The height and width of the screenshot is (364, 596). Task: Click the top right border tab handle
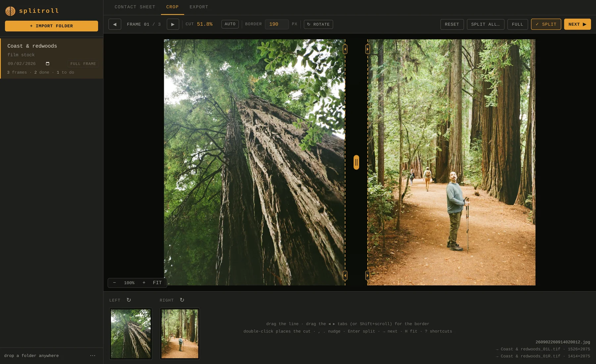pos(368,49)
